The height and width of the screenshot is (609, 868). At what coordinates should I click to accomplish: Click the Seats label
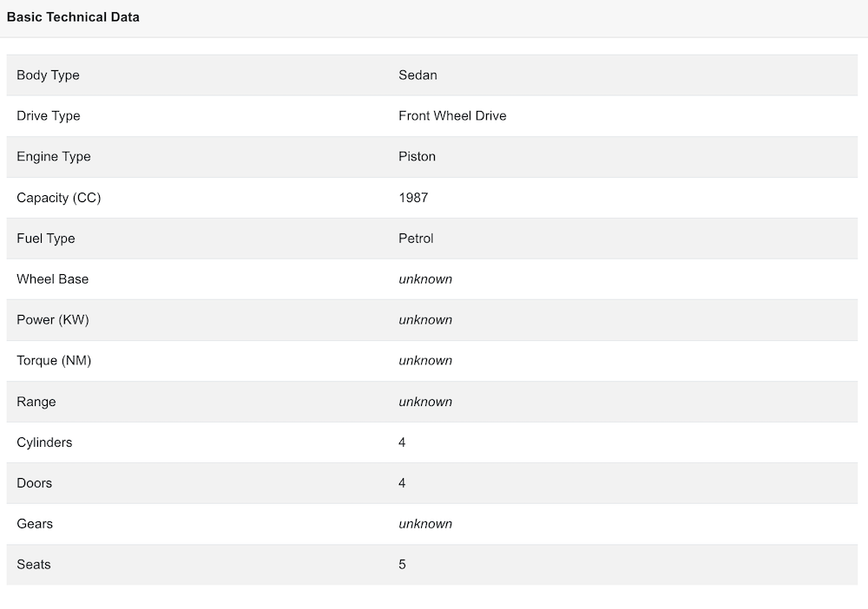point(34,565)
